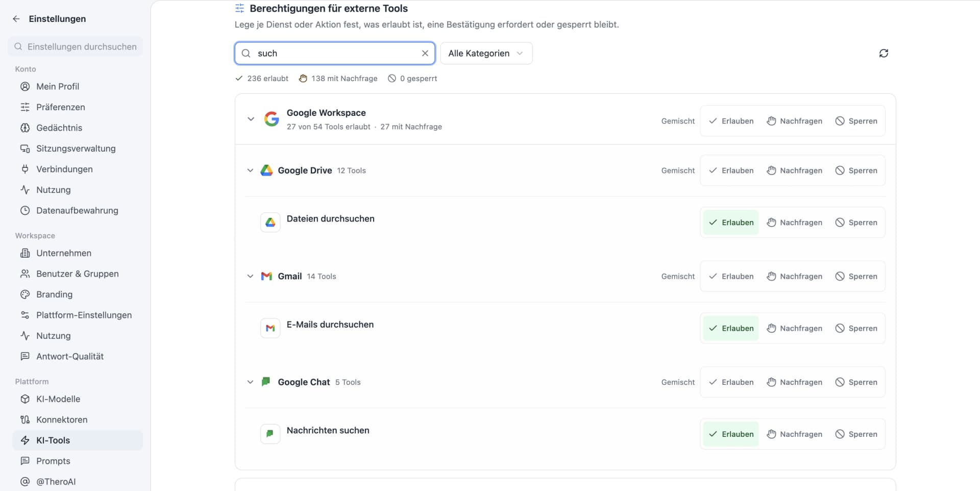Set Dateien durchsuchen to Sperren
980x491 pixels.
click(856, 223)
